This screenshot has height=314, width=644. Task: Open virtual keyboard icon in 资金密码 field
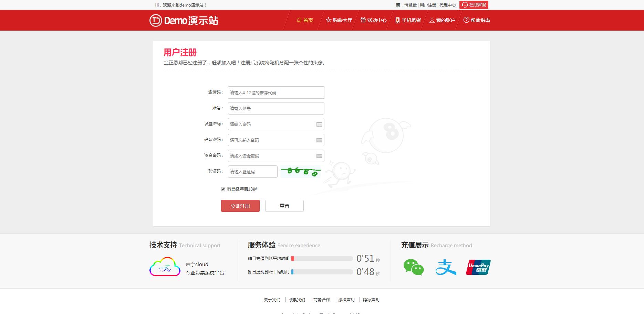(319, 156)
